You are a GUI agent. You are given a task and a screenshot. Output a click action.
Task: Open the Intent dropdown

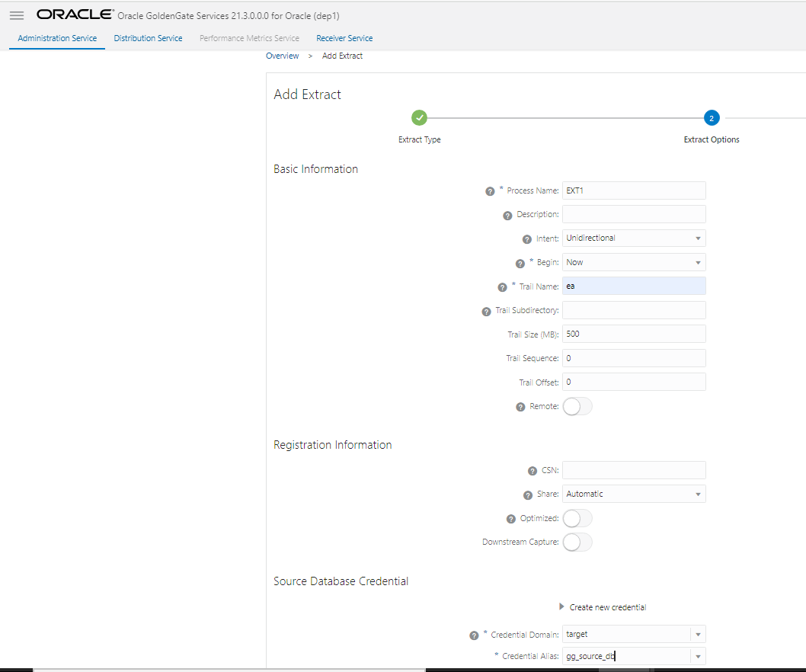[x=634, y=238]
